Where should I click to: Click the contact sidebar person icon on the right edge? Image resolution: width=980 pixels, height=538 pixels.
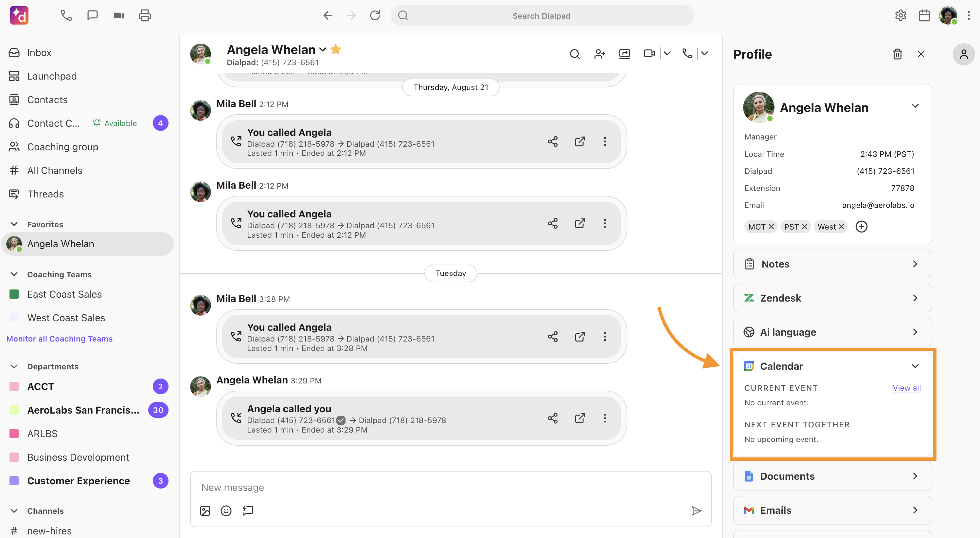click(964, 54)
